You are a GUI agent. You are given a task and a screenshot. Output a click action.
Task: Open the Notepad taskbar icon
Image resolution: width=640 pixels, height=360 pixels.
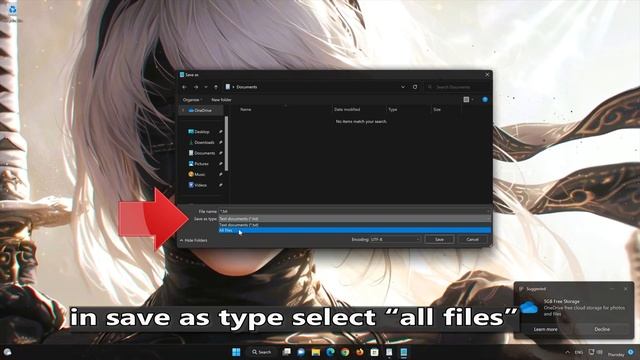[404, 352]
